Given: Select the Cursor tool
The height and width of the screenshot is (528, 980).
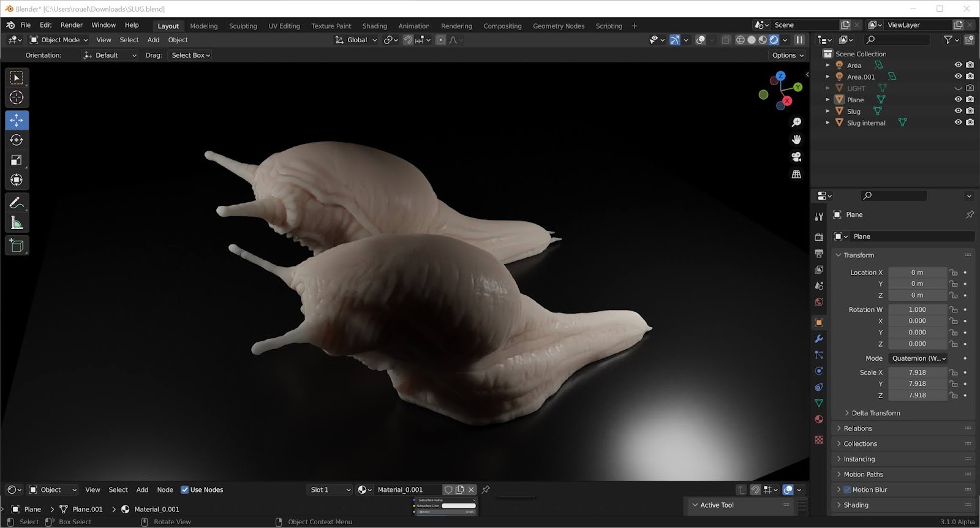Looking at the screenshot, I should tap(17, 97).
